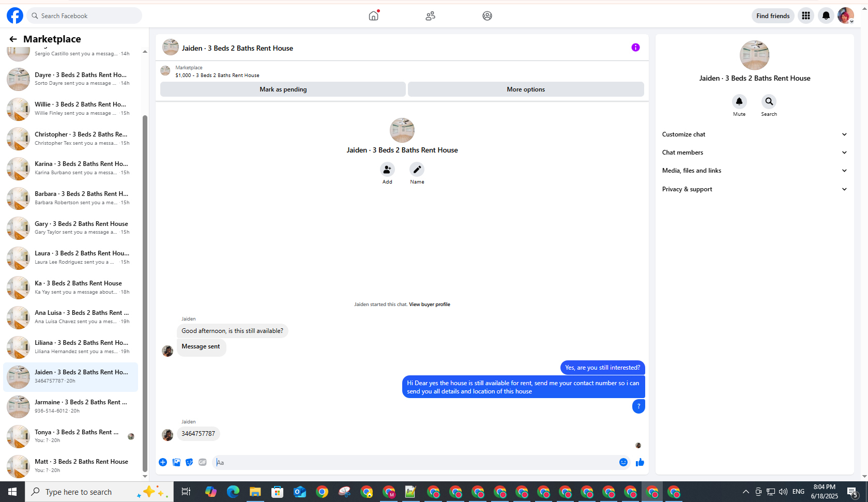Viewport: 868px width, 502px height.
Task: Open View buyer profile link
Action: [x=430, y=305]
